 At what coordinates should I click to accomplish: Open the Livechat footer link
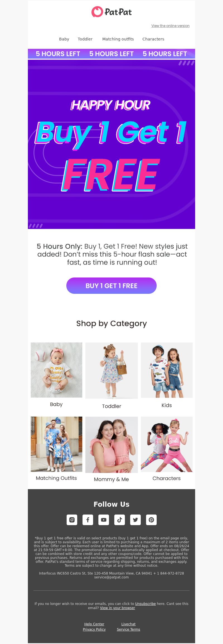coord(129,624)
